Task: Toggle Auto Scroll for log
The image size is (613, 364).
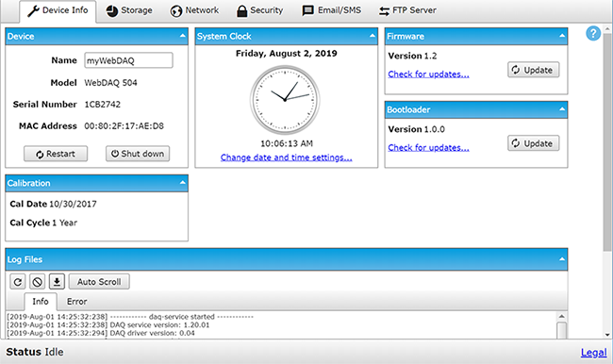Action: click(99, 282)
